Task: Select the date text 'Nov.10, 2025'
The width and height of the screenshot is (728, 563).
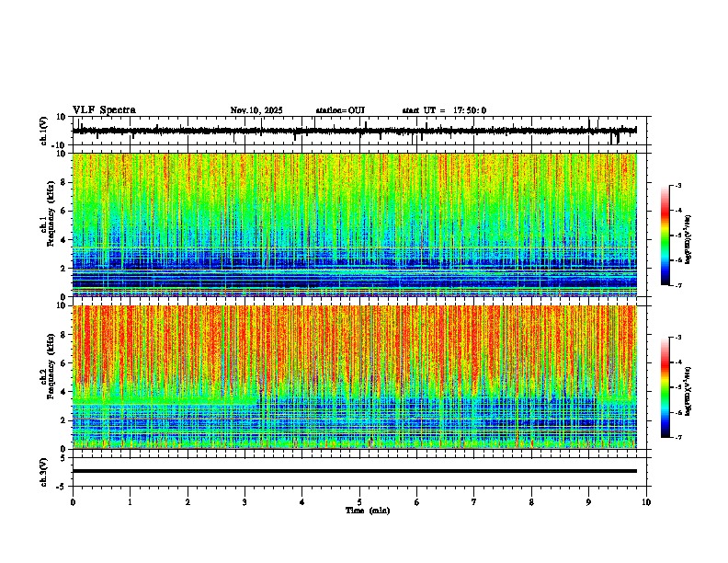Action: click(x=256, y=110)
